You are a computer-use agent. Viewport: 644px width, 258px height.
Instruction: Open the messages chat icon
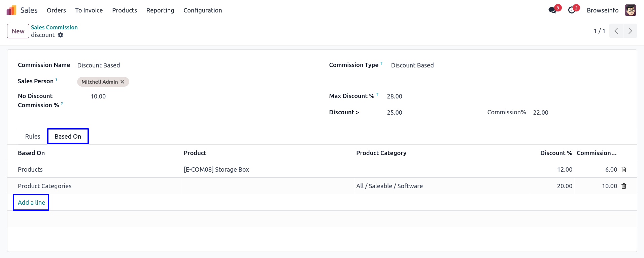(552, 10)
